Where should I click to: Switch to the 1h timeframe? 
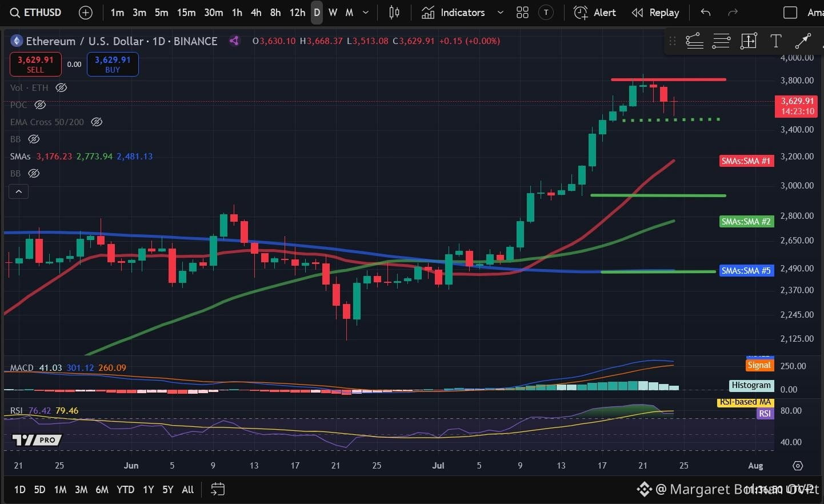pos(237,13)
